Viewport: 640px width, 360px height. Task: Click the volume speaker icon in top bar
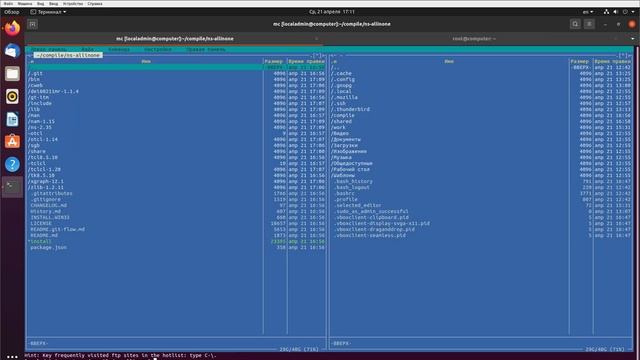pos(616,12)
